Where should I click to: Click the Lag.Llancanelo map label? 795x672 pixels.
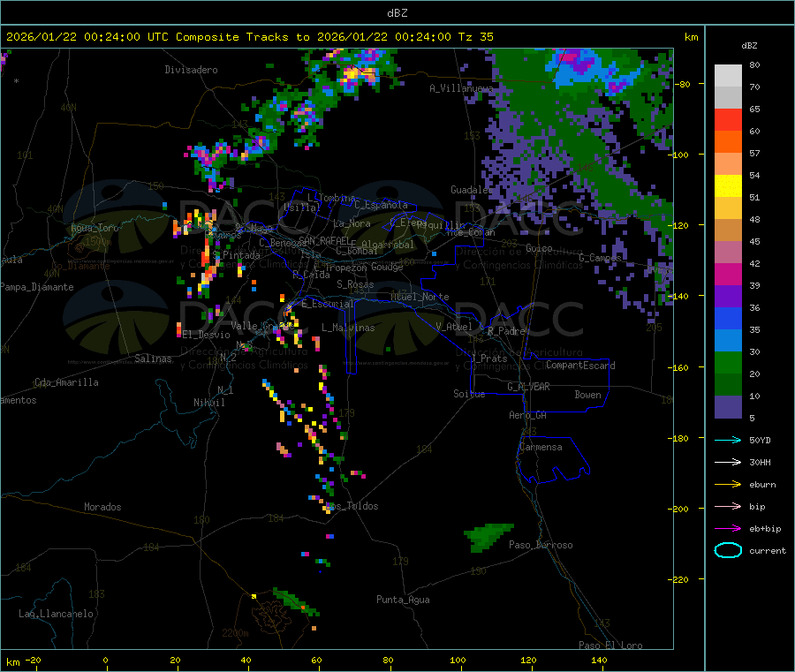pos(56,614)
